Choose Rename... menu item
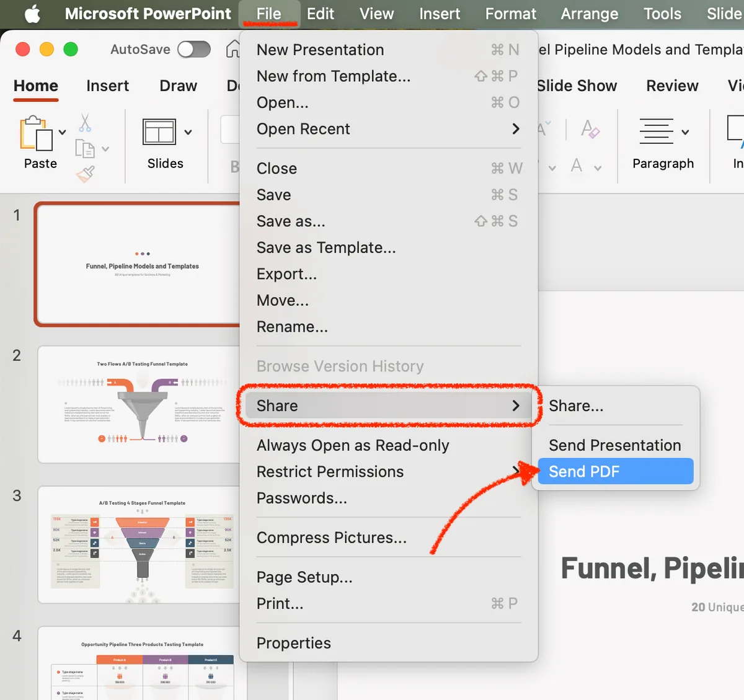744x700 pixels. (388, 327)
